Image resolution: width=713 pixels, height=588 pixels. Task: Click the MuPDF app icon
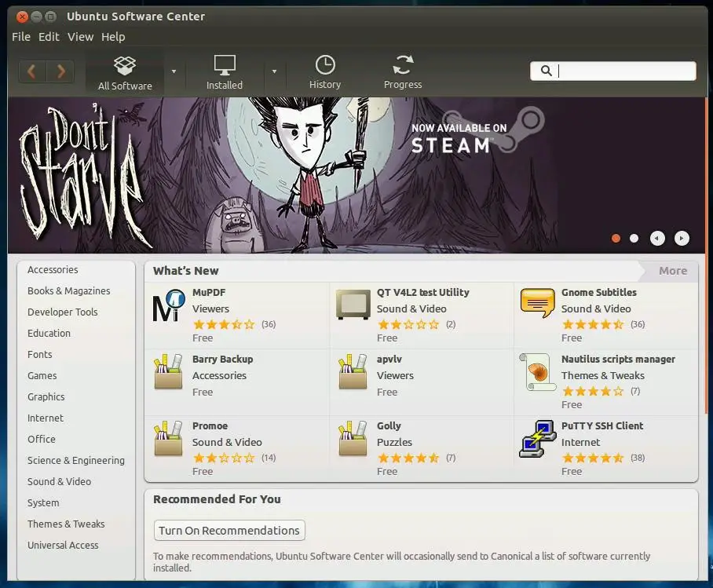[x=169, y=305]
